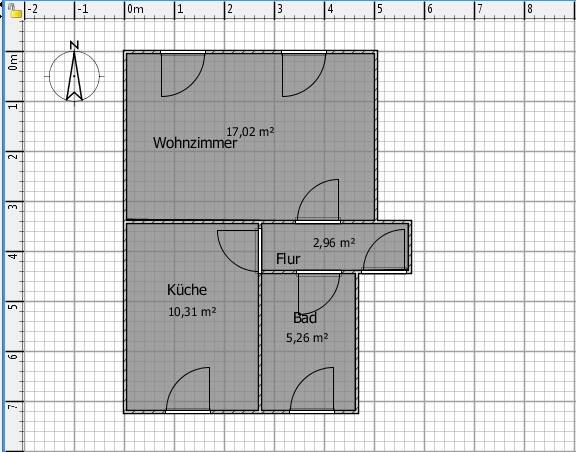Click the Bad room name label
The height and width of the screenshot is (452, 576).
[x=305, y=318]
